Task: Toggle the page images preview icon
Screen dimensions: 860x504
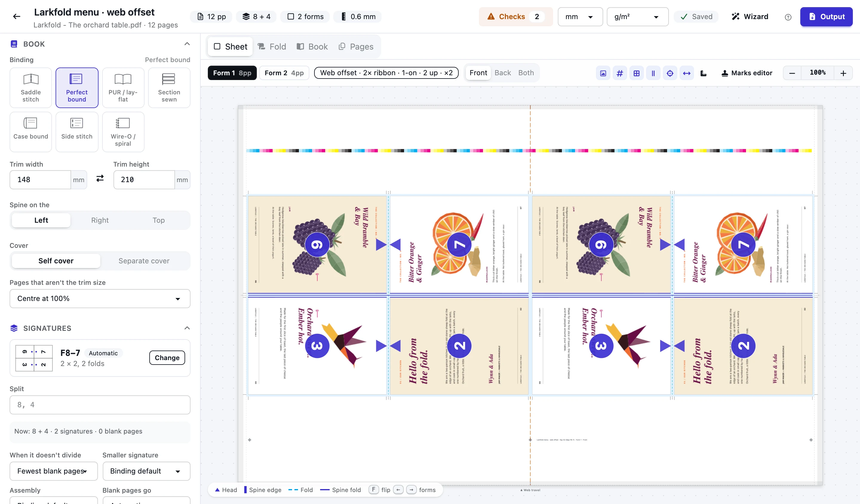Action: [x=603, y=73]
